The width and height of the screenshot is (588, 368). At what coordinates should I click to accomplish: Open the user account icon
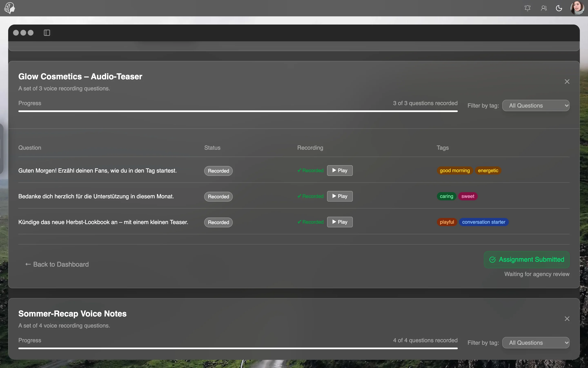(544, 8)
